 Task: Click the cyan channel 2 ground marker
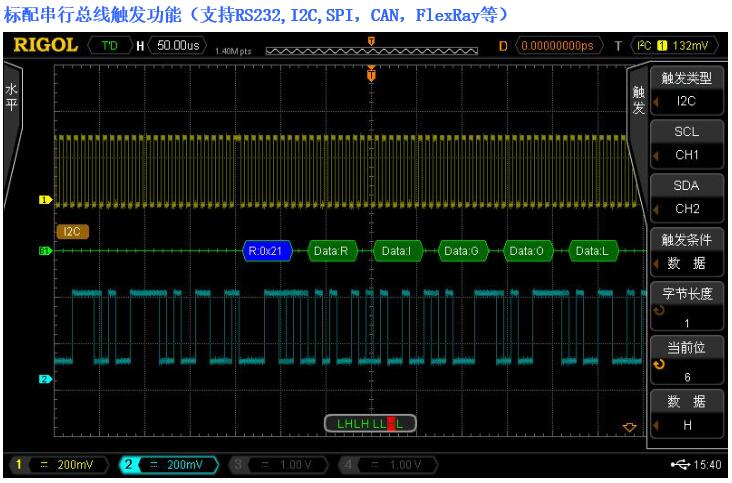(x=44, y=379)
